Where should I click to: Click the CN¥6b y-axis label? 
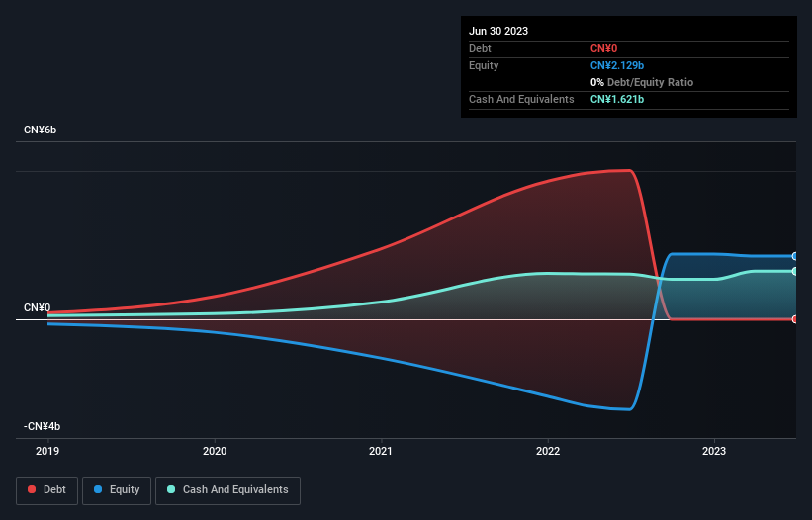click(40, 130)
